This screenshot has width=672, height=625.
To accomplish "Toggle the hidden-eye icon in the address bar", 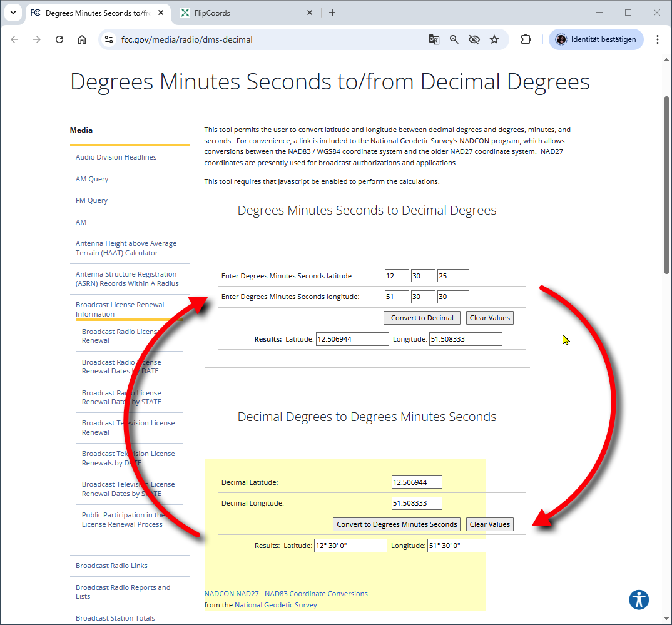I will tap(474, 39).
